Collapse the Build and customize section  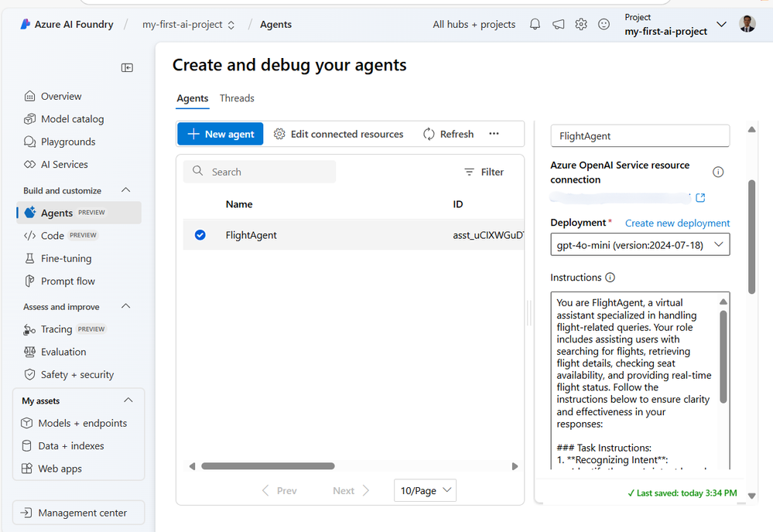[125, 190]
